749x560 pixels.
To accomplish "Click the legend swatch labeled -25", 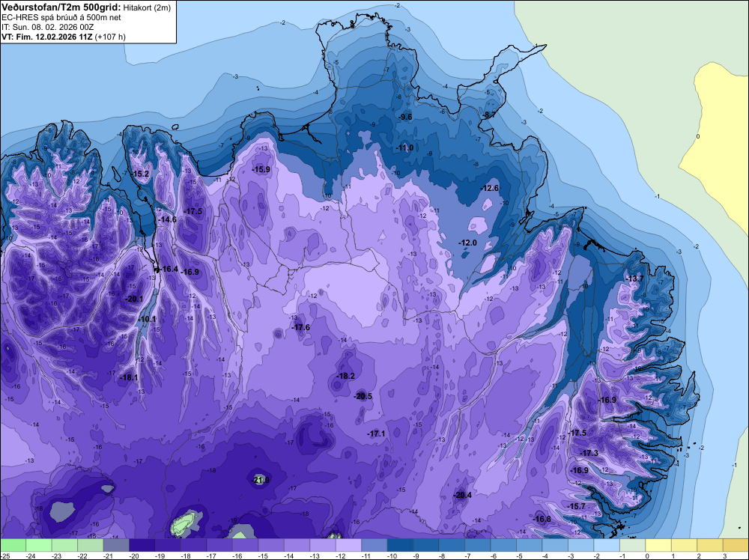I will tap(13, 546).
